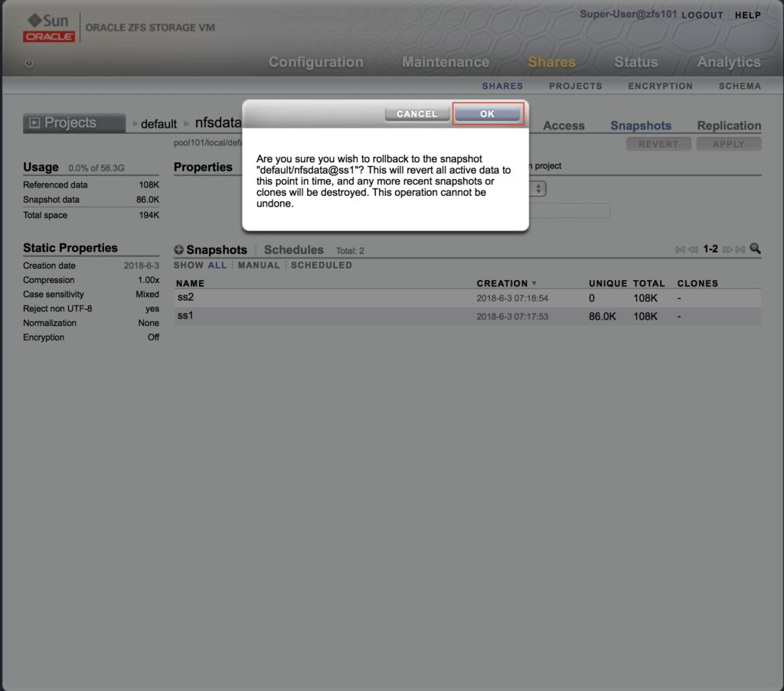Filter snapshots by SCHEDULED
Image resolution: width=784 pixels, height=691 pixels.
click(x=322, y=266)
